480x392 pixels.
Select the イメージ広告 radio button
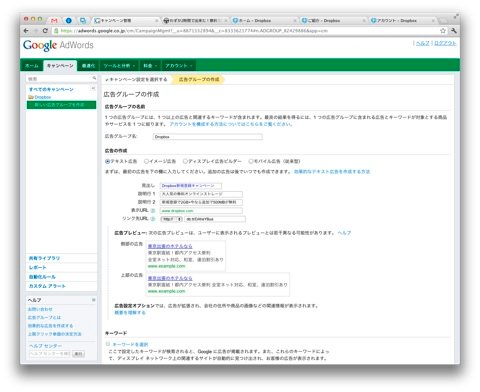146,161
